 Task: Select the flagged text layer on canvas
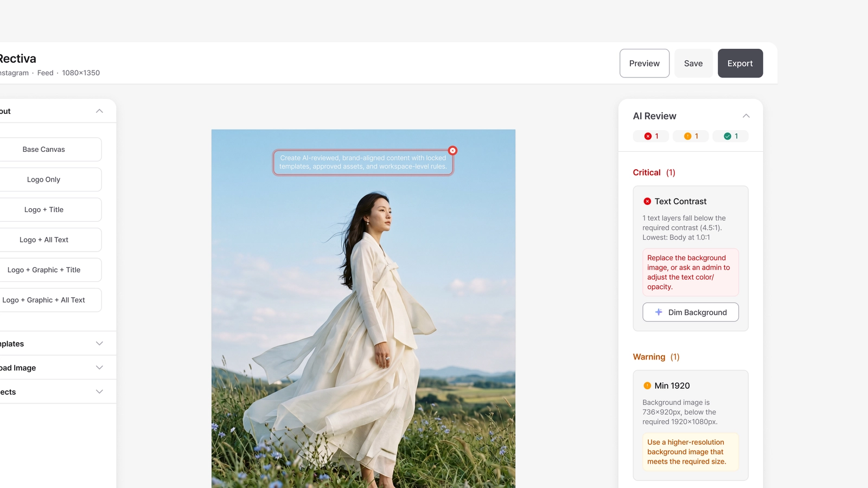[363, 162]
